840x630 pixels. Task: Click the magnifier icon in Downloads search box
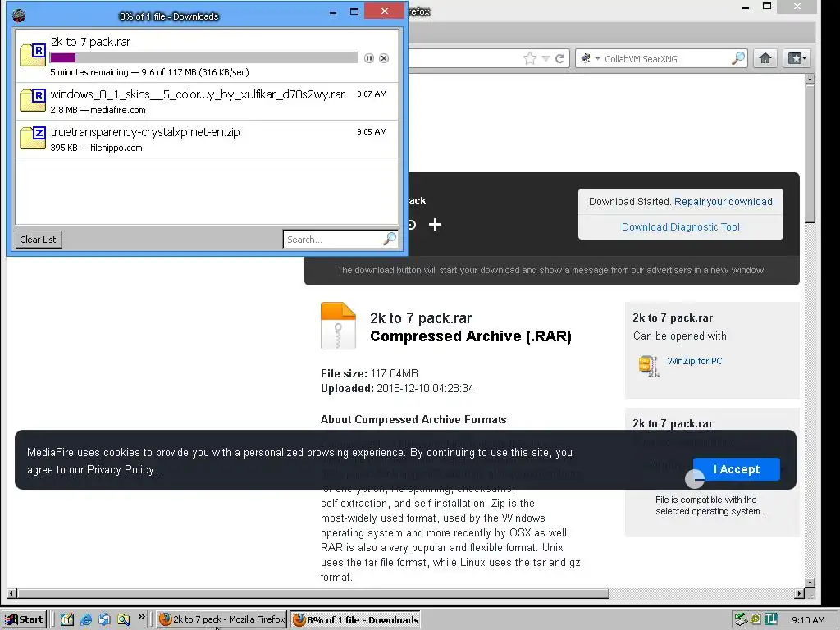point(390,239)
